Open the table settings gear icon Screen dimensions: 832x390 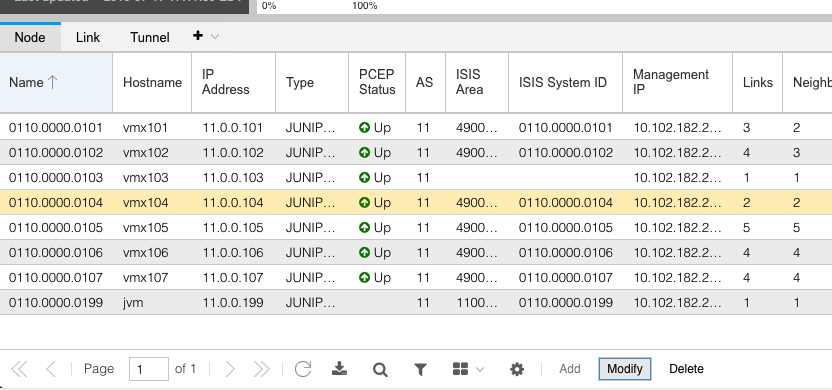517,369
